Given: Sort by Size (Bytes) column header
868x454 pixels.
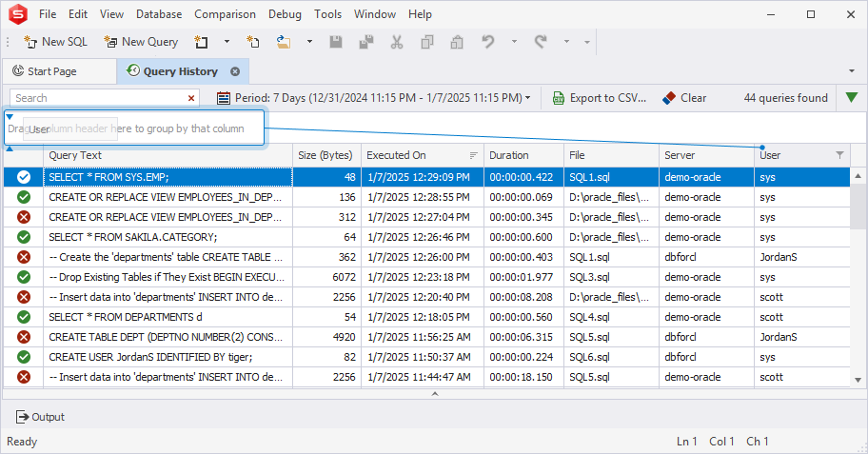Looking at the screenshot, I should pos(326,155).
